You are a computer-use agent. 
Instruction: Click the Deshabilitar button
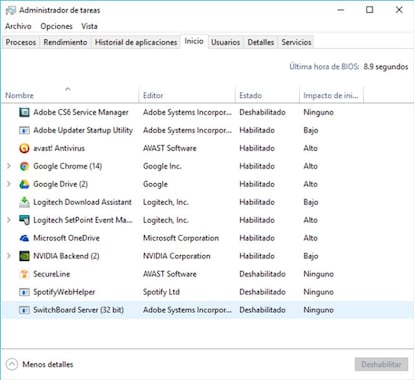pyautogui.click(x=381, y=364)
